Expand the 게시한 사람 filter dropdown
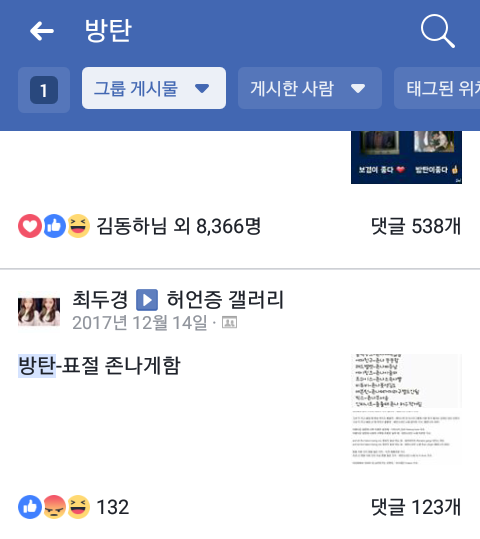 [310, 88]
